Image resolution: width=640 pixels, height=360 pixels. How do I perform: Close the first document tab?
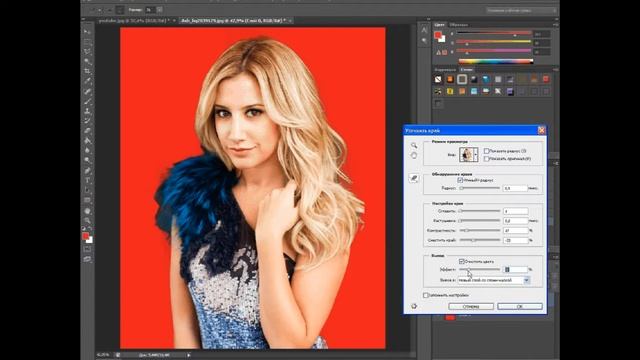click(174, 20)
